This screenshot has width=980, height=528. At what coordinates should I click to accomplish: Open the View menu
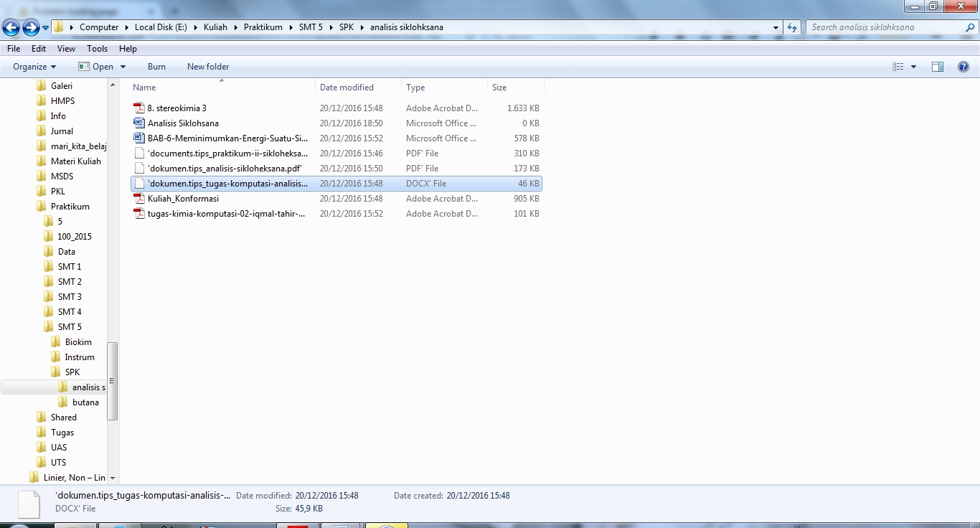coord(66,49)
